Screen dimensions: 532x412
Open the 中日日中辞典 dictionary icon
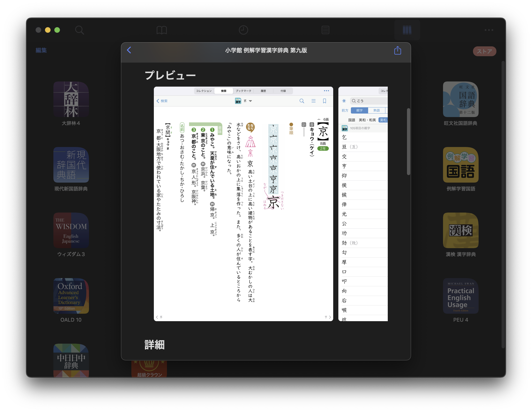71,360
